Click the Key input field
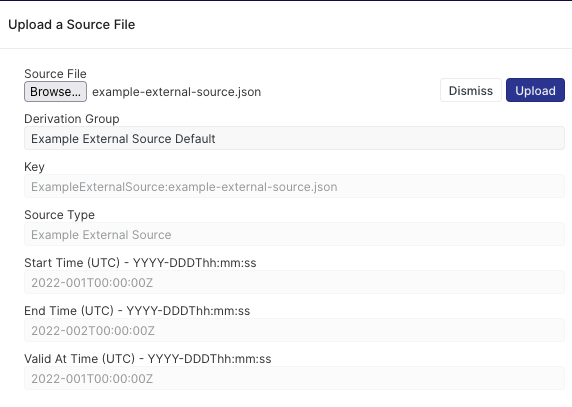The height and width of the screenshot is (407, 572). pos(294,186)
